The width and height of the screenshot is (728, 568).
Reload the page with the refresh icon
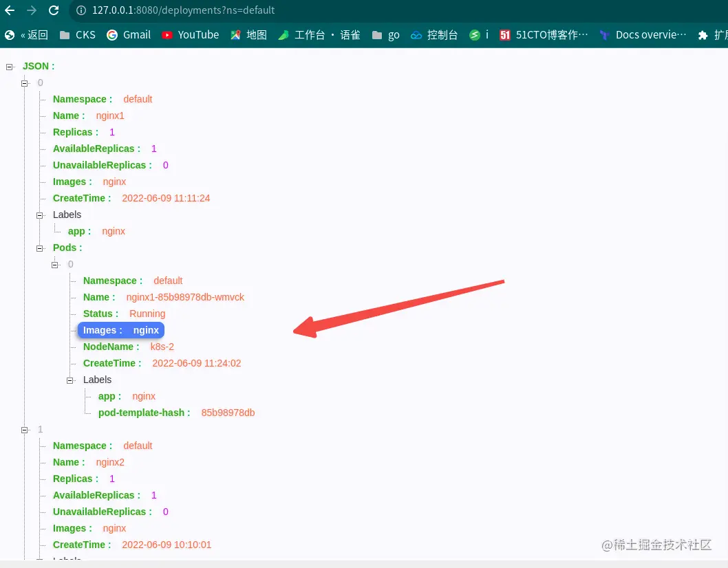coord(54,10)
